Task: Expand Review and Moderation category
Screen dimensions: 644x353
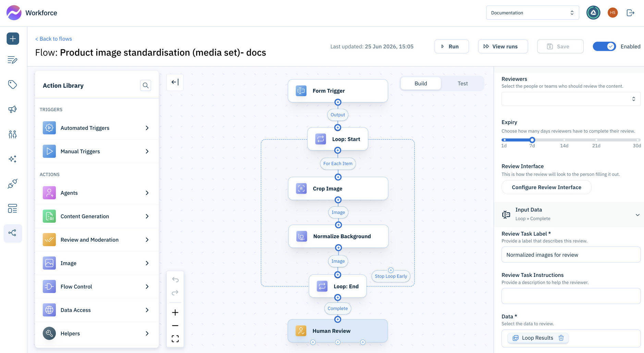Action: click(x=97, y=240)
